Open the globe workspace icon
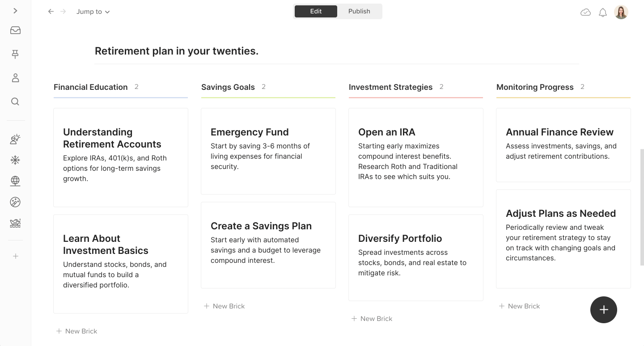This screenshot has height=346, width=644. (15, 181)
